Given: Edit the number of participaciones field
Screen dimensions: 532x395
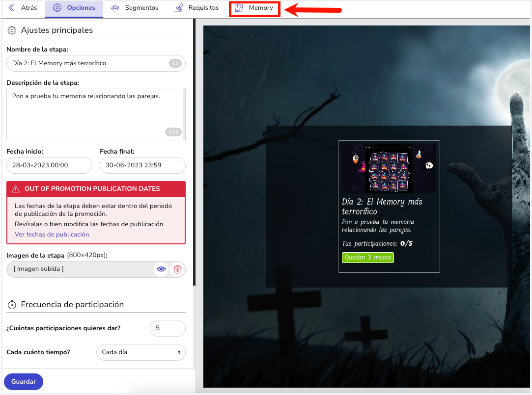Looking at the screenshot, I should pos(168,328).
